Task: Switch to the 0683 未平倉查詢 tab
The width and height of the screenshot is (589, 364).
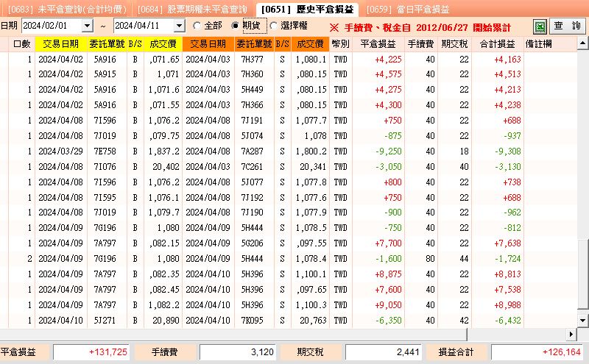Action: [68, 10]
